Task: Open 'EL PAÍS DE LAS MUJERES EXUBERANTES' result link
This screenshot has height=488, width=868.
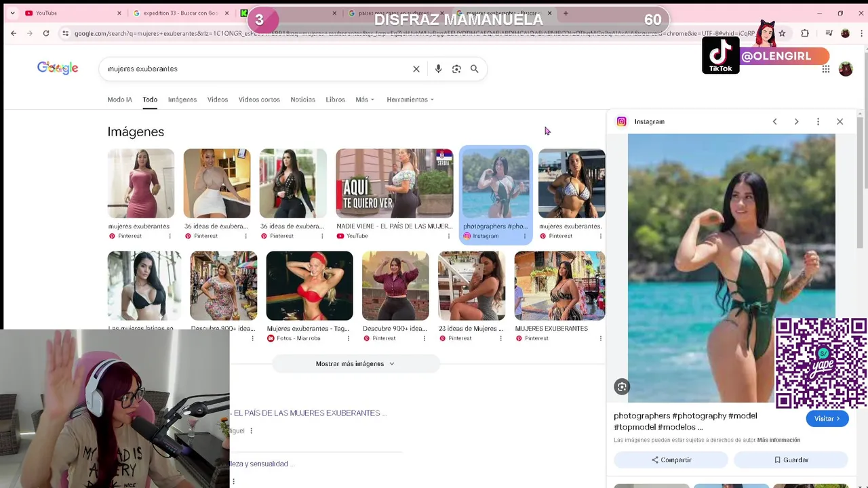Action: coord(309,413)
